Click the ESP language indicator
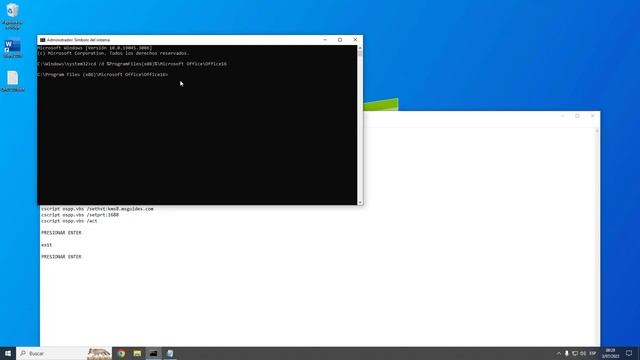This screenshot has width=640, height=360. (x=593, y=353)
